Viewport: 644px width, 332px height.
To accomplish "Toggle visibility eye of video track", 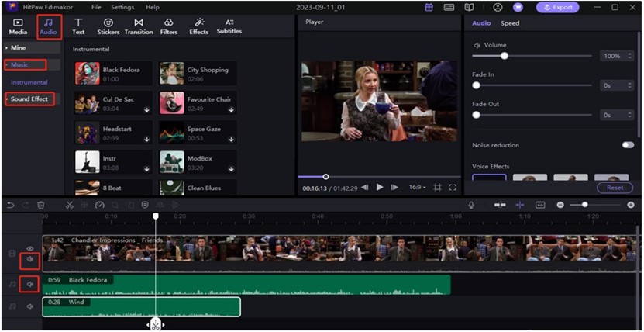I will click(30, 248).
